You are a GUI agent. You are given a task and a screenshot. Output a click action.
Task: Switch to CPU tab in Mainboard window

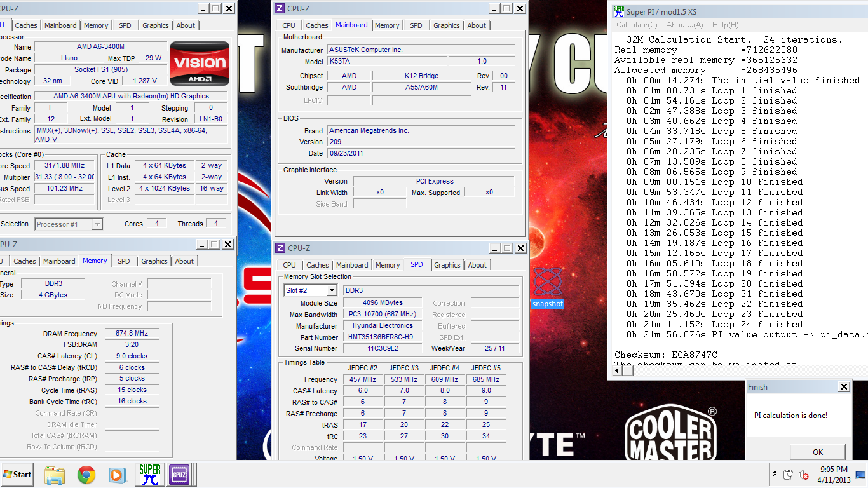click(288, 25)
